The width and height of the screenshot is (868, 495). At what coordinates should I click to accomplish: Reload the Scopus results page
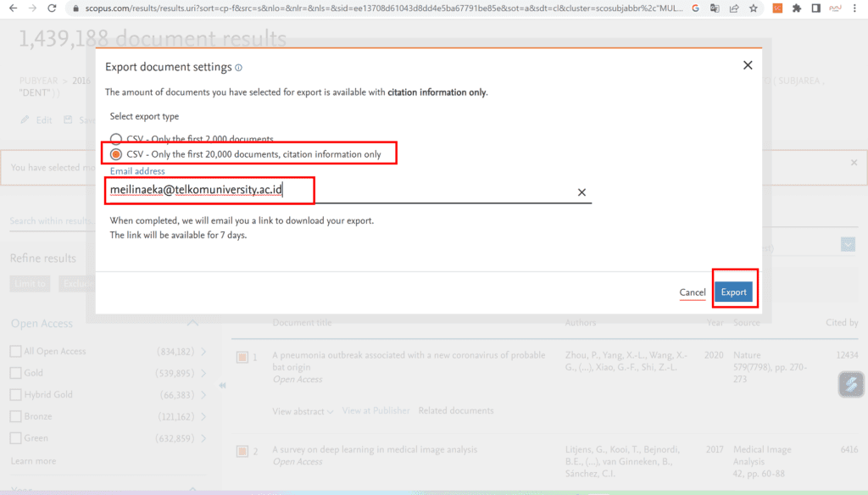(53, 8)
